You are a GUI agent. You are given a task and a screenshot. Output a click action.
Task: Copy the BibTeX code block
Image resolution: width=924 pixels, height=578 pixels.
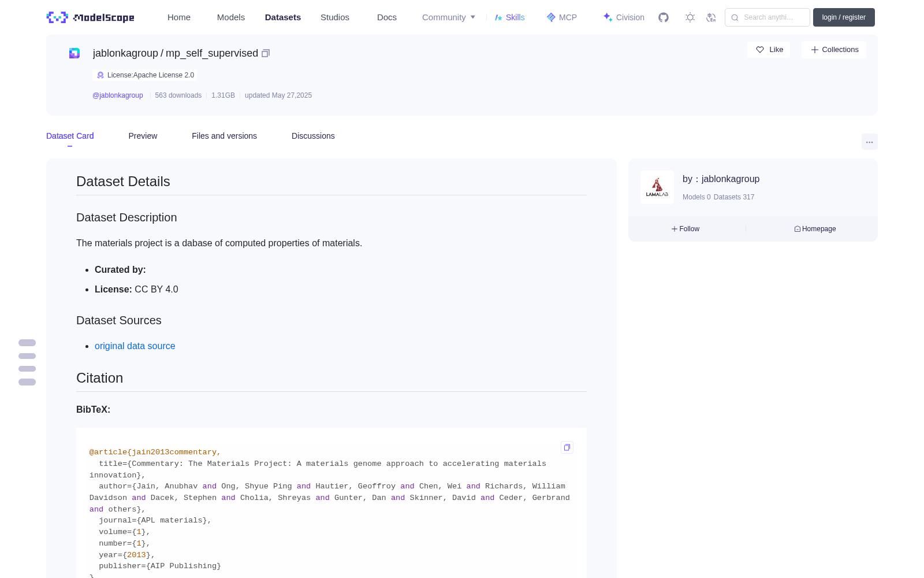[567, 447]
